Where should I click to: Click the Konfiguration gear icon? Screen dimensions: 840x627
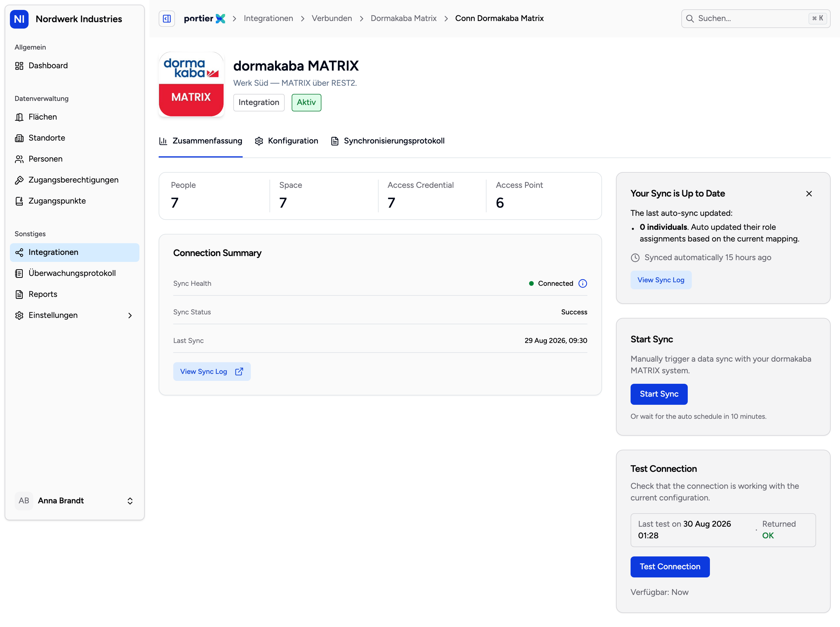pos(259,141)
